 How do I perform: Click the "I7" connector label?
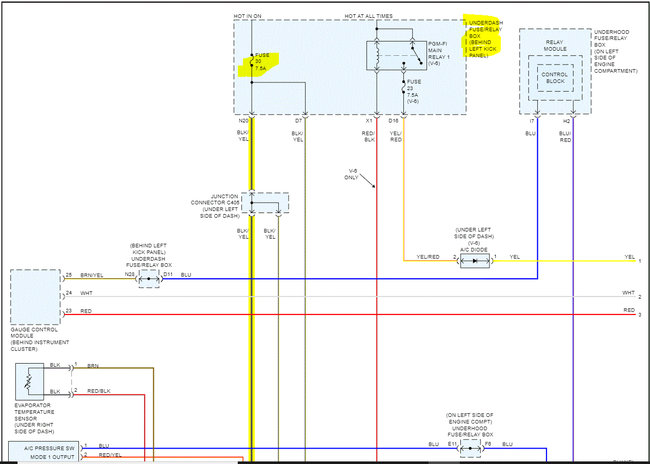click(532, 121)
